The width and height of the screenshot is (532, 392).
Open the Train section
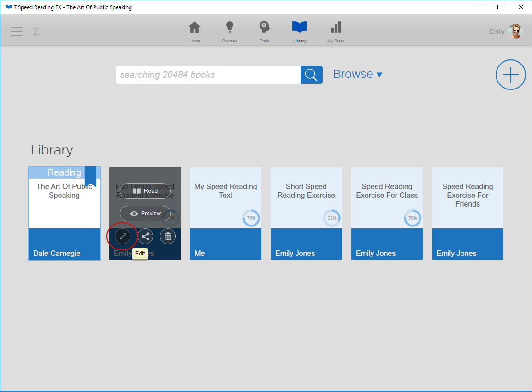(264, 31)
